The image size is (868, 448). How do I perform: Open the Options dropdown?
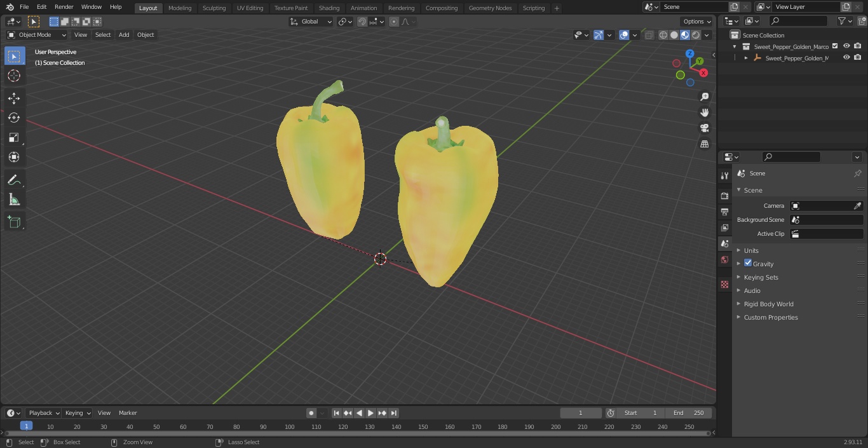point(697,22)
